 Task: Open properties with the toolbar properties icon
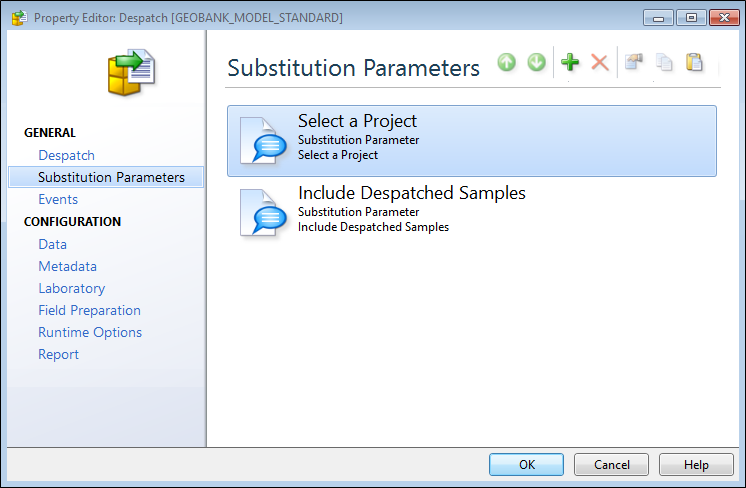tap(634, 62)
